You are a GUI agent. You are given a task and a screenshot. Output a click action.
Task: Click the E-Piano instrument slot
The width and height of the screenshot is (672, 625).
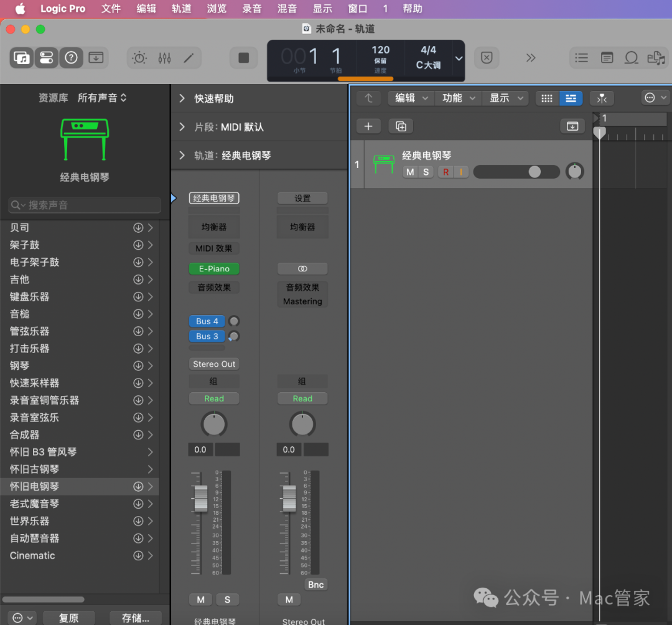pos(214,269)
